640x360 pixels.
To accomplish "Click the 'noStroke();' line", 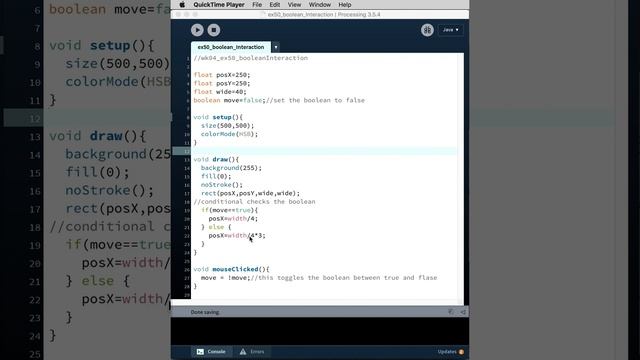I will click(222, 185).
